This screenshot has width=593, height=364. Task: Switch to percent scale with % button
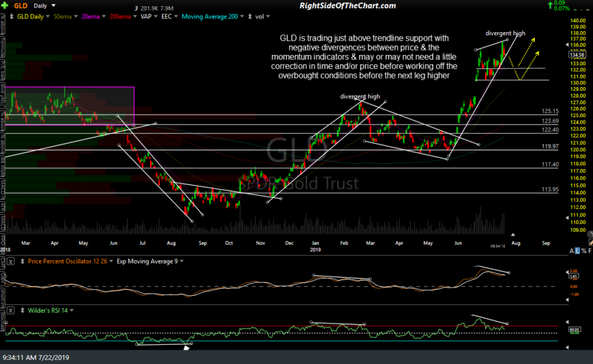click(584, 250)
